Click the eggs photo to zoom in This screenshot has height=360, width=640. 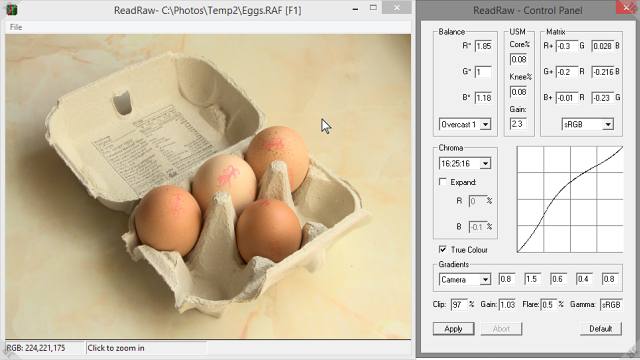(208, 187)
